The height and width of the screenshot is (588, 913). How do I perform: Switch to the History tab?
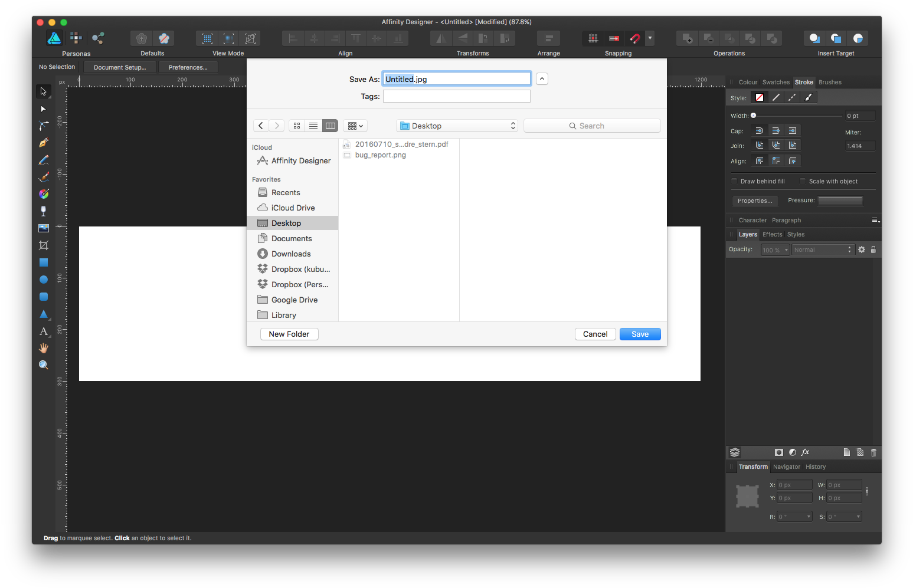coord(816,467)
